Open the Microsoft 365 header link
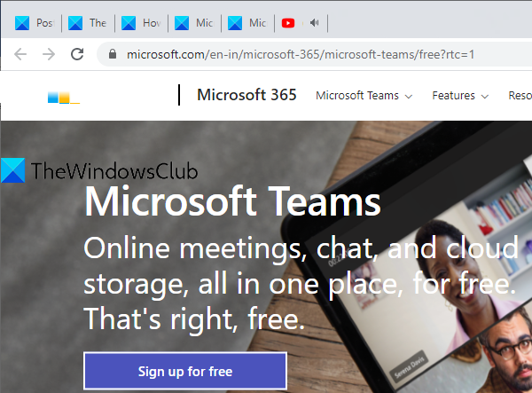The height and width of the screenshot is (393, 532). [246, 95]
